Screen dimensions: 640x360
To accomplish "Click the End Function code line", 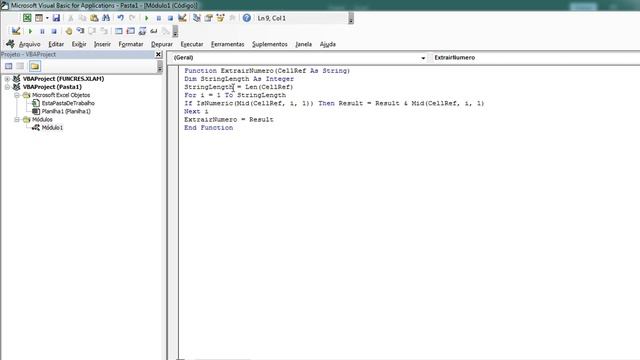I will [209, 128].
